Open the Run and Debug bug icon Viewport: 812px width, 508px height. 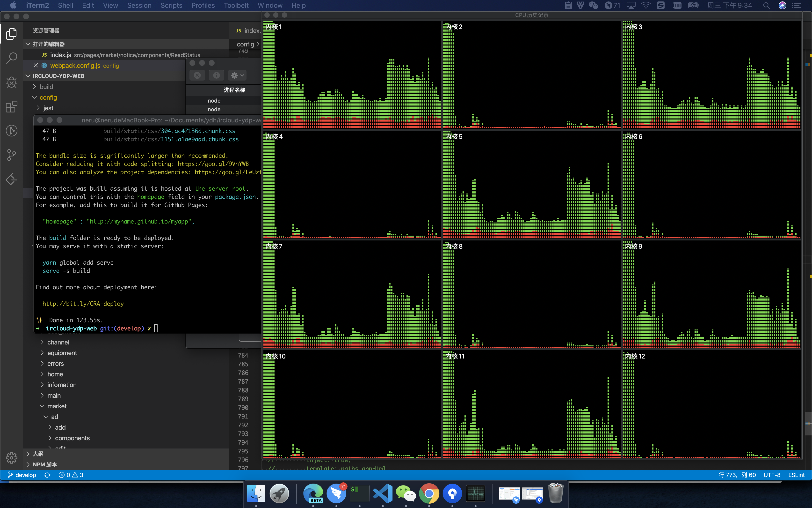[11, 82]
